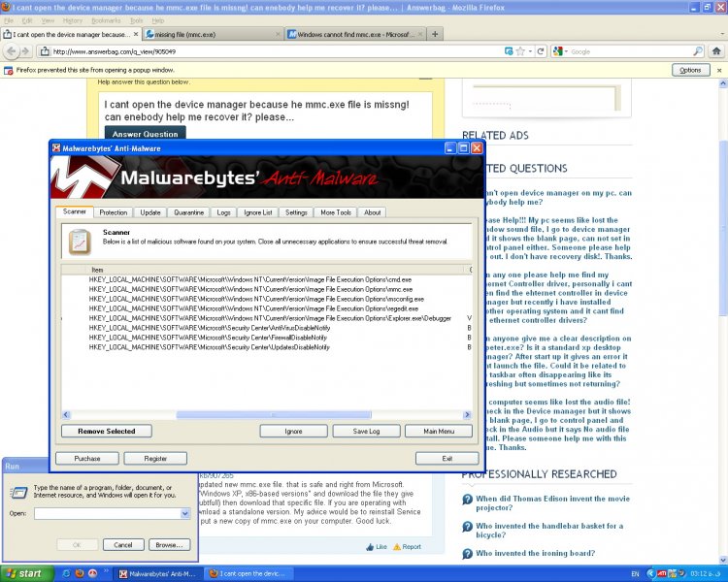728x582 pixels.
Task: Open the About tab
Action: 373,212
